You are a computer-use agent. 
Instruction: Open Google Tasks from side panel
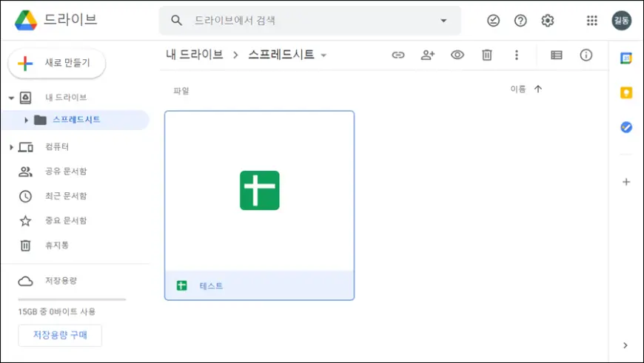[626, 127]
